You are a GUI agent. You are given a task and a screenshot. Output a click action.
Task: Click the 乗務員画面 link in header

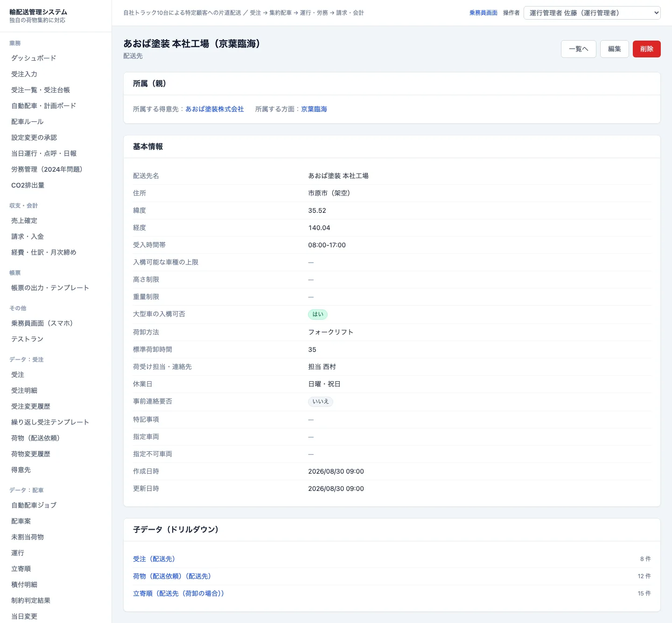(x=483, y=13)
